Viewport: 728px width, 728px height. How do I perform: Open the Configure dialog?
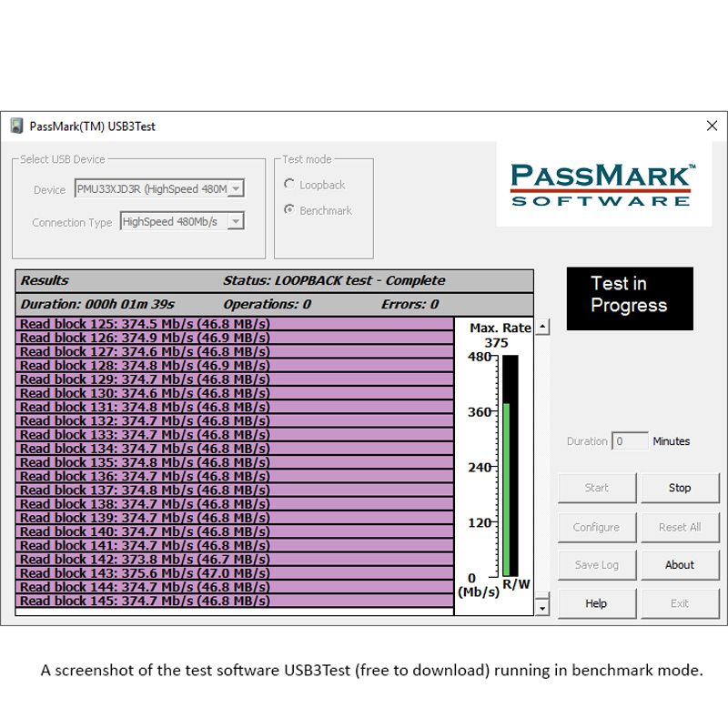[x=597, y=528]
